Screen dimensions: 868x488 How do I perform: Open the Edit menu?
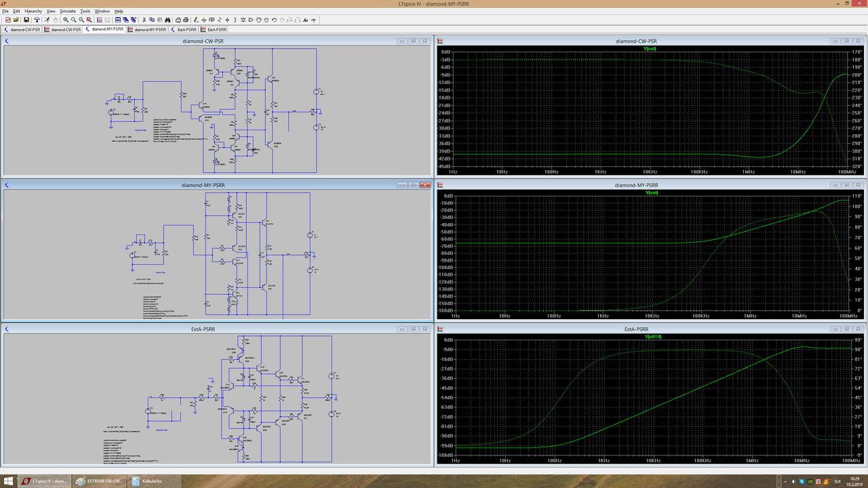pos(16,12)
